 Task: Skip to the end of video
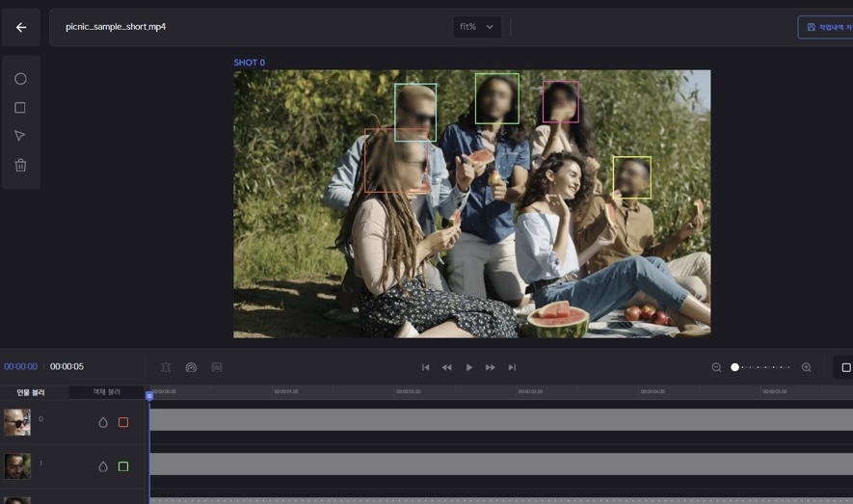point(512,367)
